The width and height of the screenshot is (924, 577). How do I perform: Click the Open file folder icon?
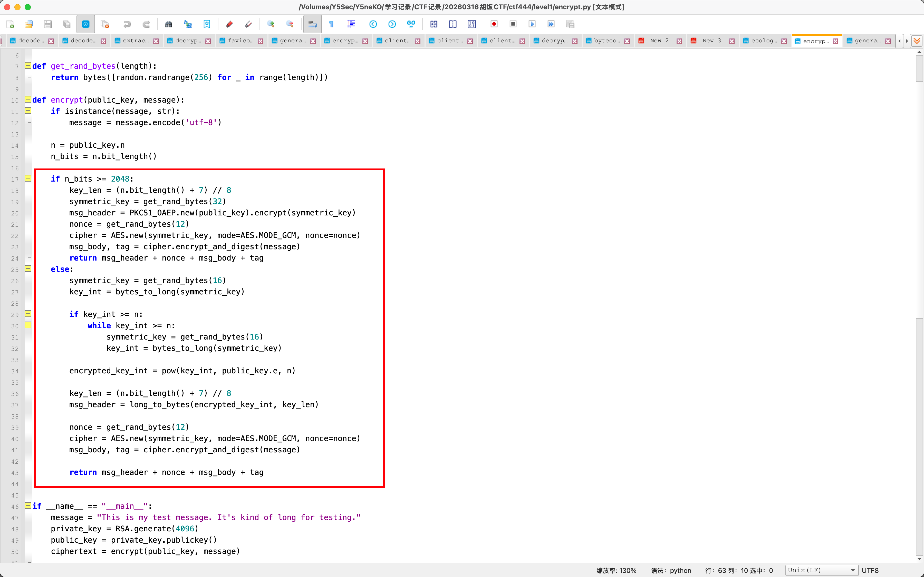[29, 24]
